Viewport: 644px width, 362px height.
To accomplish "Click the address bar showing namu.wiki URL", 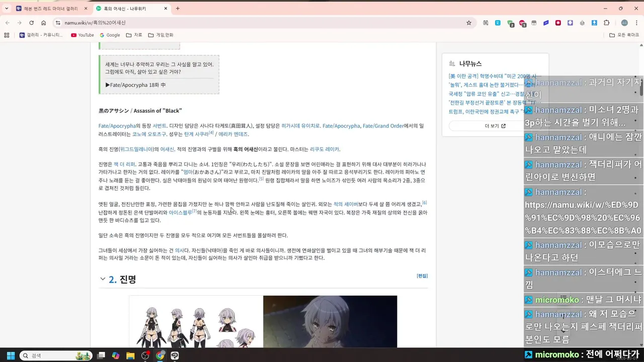I will pyautogui.click(x=262, y=23).
